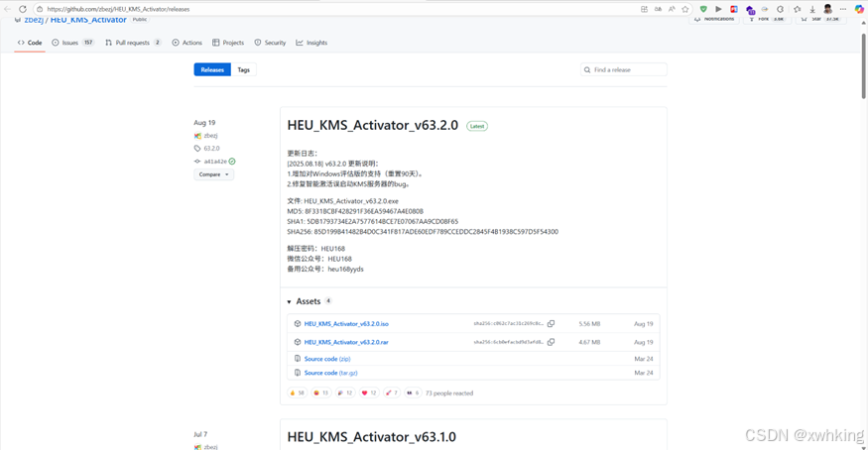Click the read aloud icon
Viewport: 868px width, 450px height.
pyautogui.click(x=672, y=9)
